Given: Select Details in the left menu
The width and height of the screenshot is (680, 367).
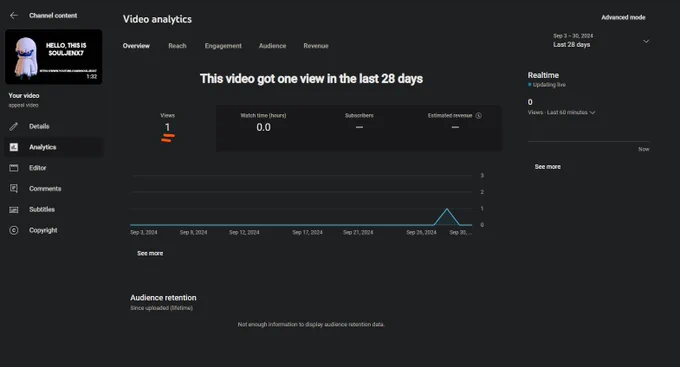Looking at the screenshot, I should 39,126.
